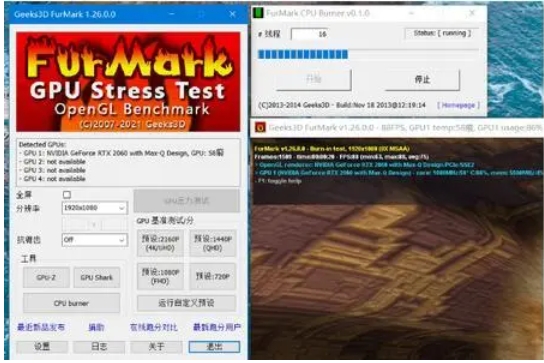Close the CPU Burner window
Viewport: 544px width, 363px height.
472,13
